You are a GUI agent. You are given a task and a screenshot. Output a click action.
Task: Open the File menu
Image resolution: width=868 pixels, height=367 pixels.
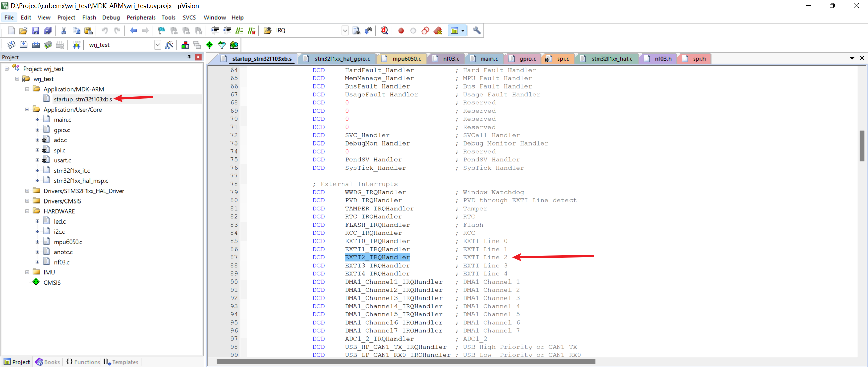[9, 18]
